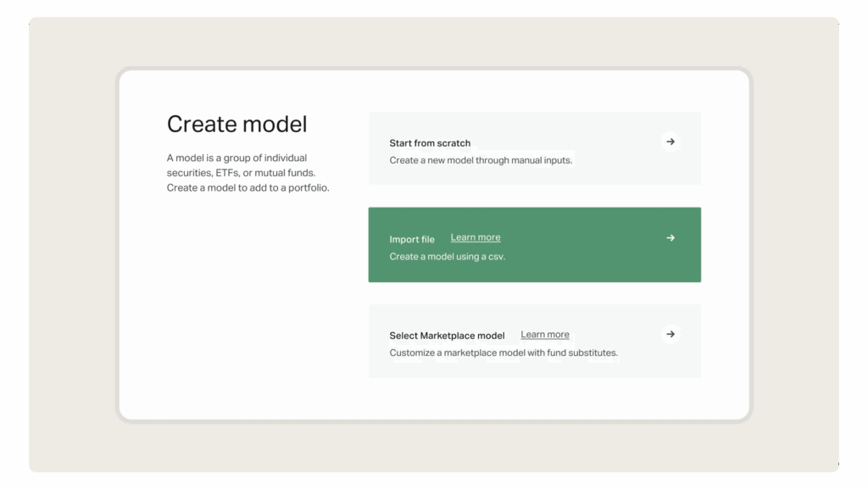The width and height of the screenshot is (868, 489).
Task: Click the text about fund substitutes
Action: [x=504, y=353]
